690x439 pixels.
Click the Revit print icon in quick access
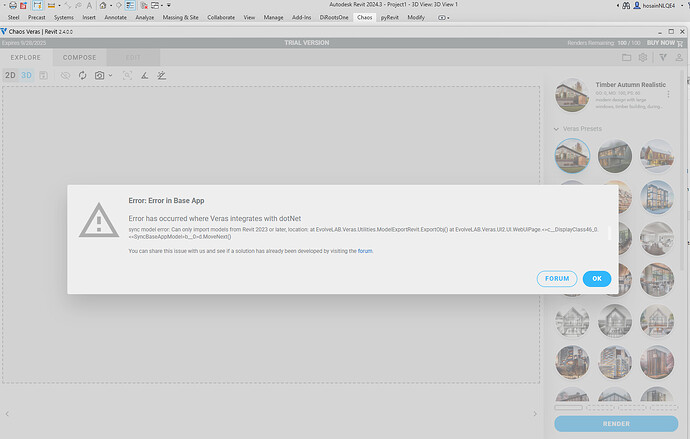[x=11, y=5]
